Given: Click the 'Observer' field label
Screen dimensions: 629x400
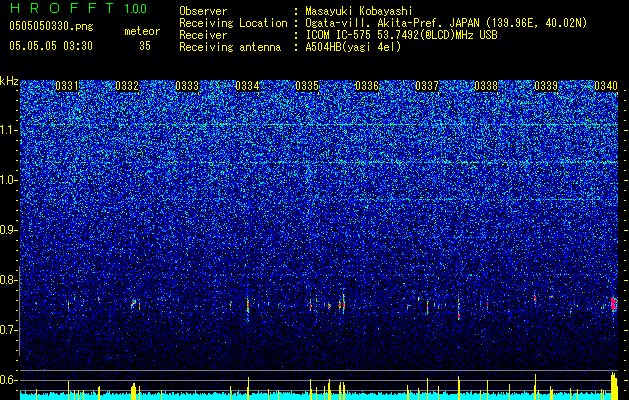Looking at the screenshot, I should coord(203,11).
